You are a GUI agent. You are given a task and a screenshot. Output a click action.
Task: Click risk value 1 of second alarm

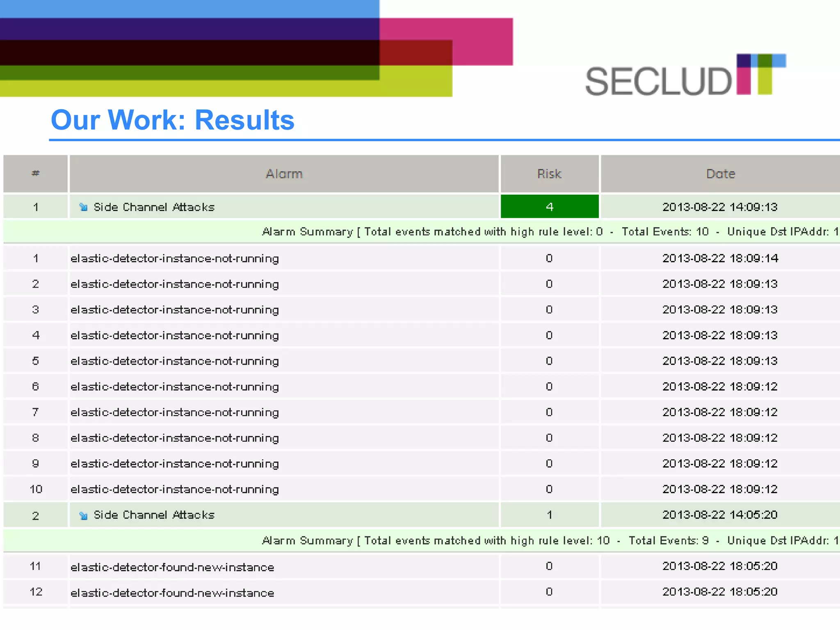click(x=550, y=515)
